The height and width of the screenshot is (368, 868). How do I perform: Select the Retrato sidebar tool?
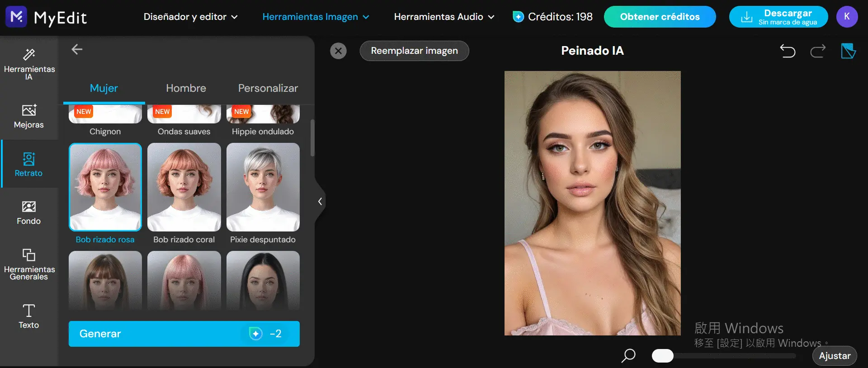coord(29,165)
